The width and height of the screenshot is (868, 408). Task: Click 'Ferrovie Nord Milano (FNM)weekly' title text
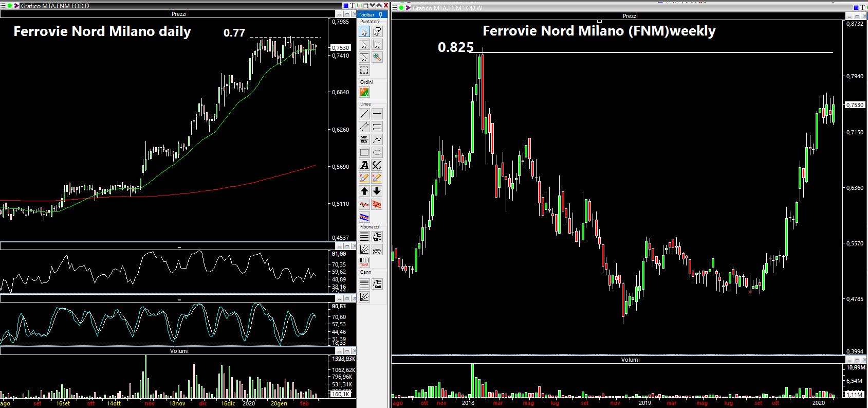(x=599, y=31)
